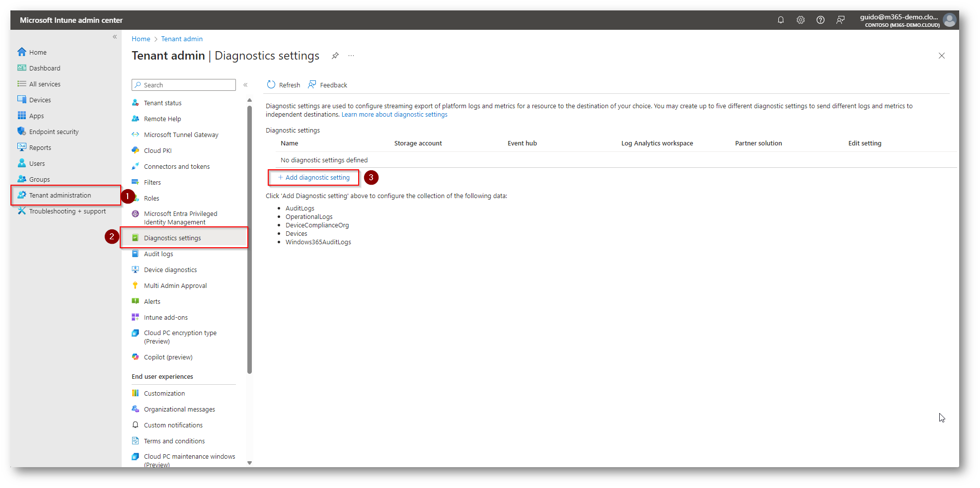Image resolution: width=980 pixels, height=488 pixels.
Task: Click the Microsoft Intune admin center title
Action: click(71, 20)
